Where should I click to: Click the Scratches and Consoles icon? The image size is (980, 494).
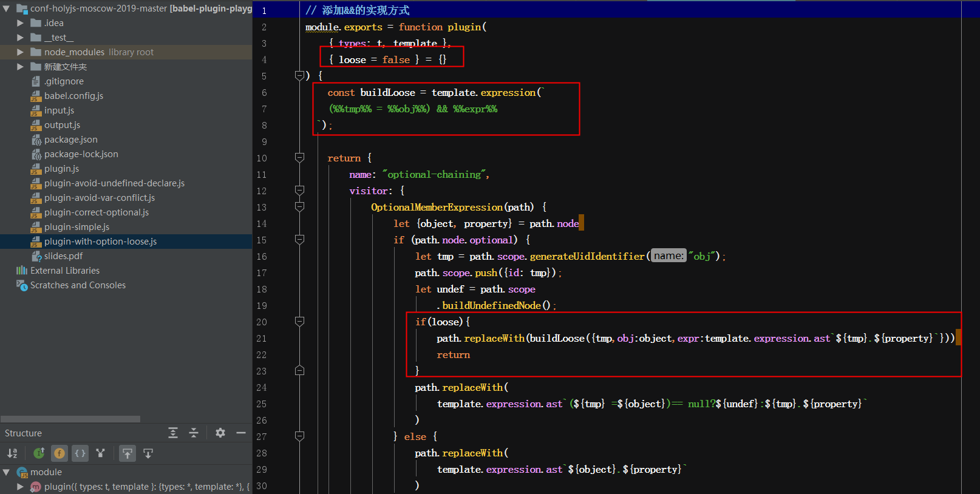coord(22,285)
